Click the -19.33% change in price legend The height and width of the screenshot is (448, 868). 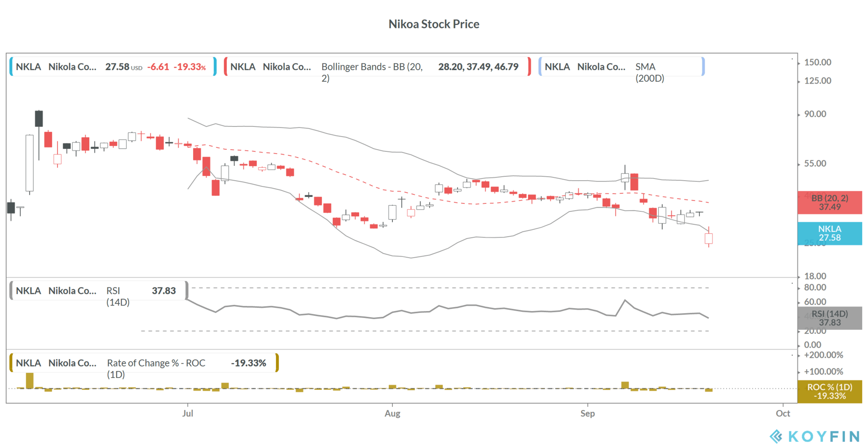(x=190, y=67)
